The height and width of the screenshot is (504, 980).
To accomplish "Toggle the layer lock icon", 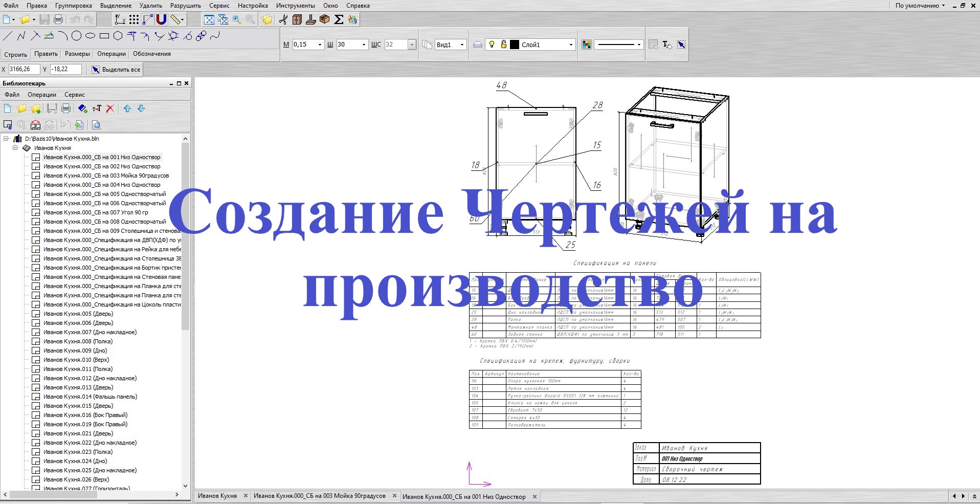I will 503,45.
